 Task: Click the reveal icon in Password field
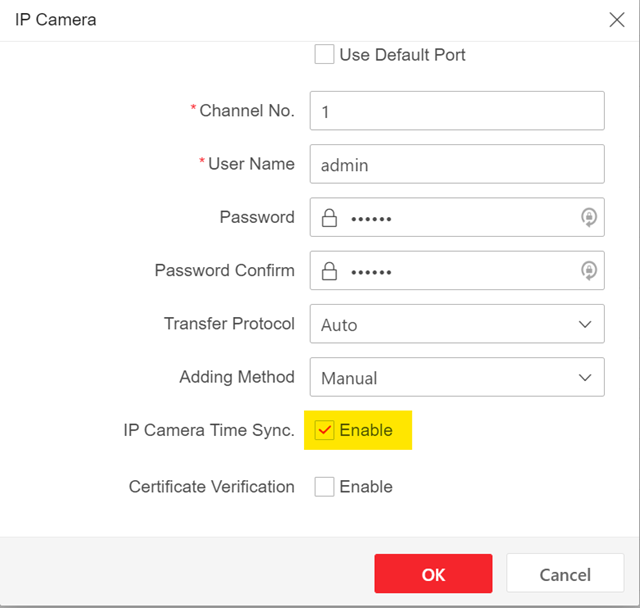[588, 218]
